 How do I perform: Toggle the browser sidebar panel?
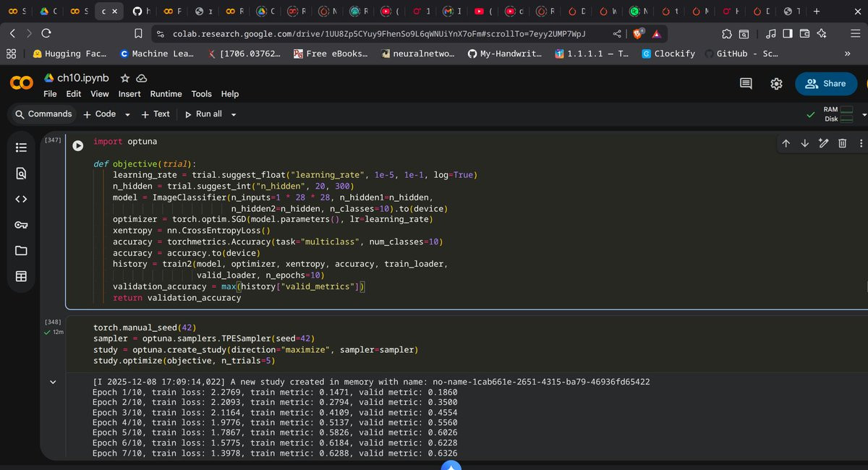pos(787,33)
